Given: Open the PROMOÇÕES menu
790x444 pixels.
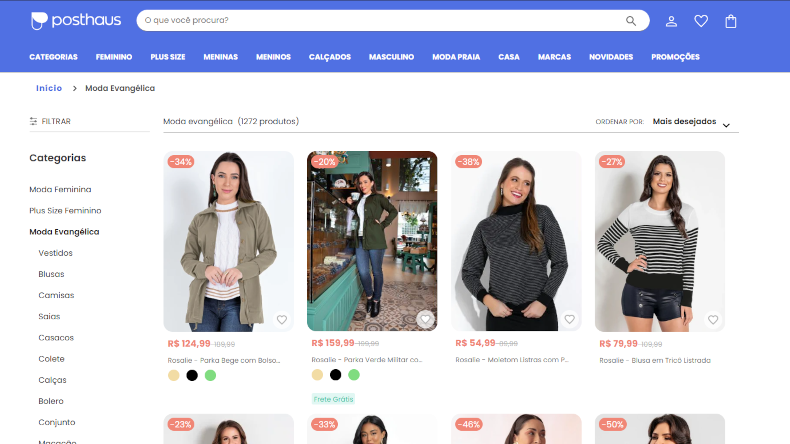Looking at the screenshot, I should [675, 57].
